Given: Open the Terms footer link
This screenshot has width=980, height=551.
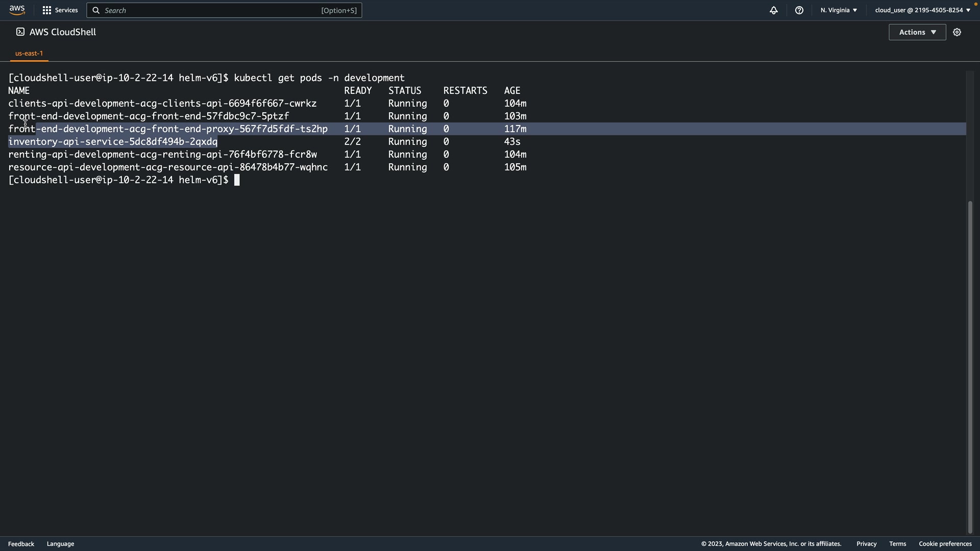Looking at the screenshot, I should 897,544.
